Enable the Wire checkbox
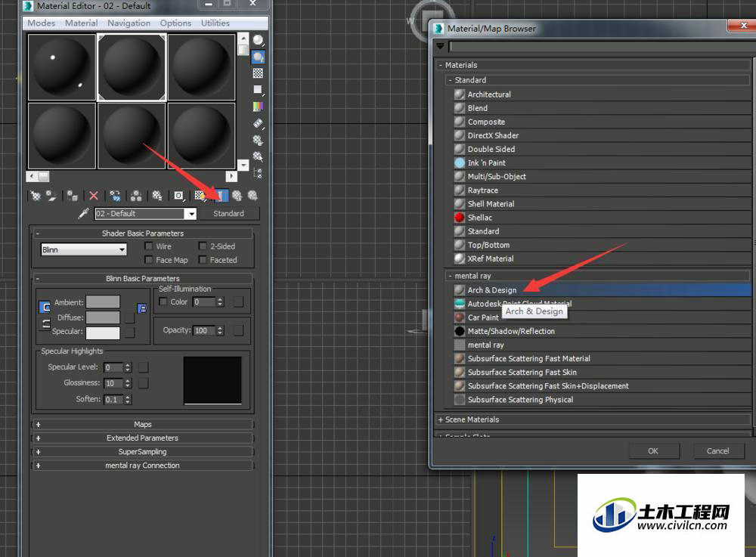Viewport: 756px width, 557px height. (x=149, y=246)
